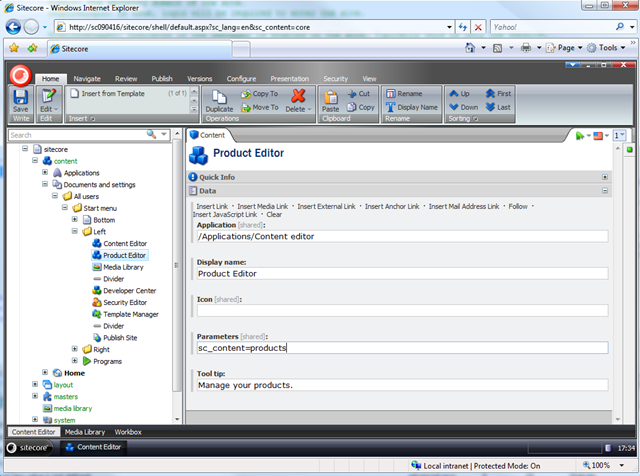Expand the Quick Info section
The height and width of the screenshot is (476, 640).
click(605, 177)
